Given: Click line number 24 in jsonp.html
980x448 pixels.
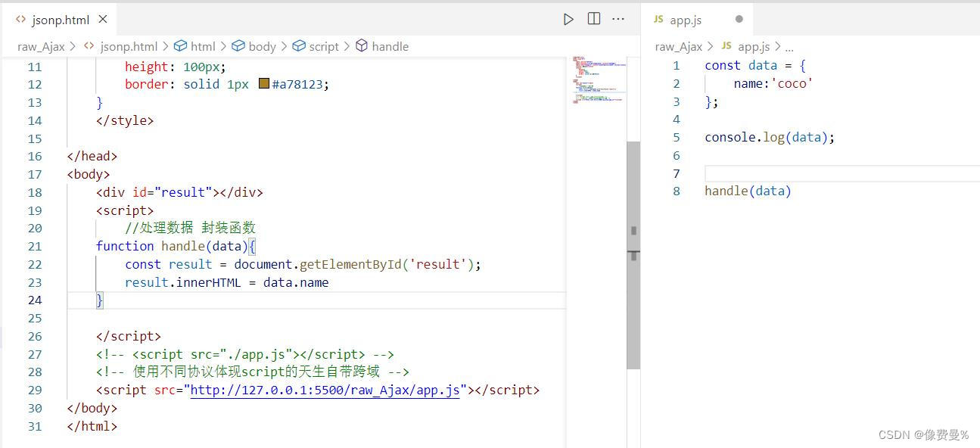Looking at the screenshot, I should coord(35,300).
